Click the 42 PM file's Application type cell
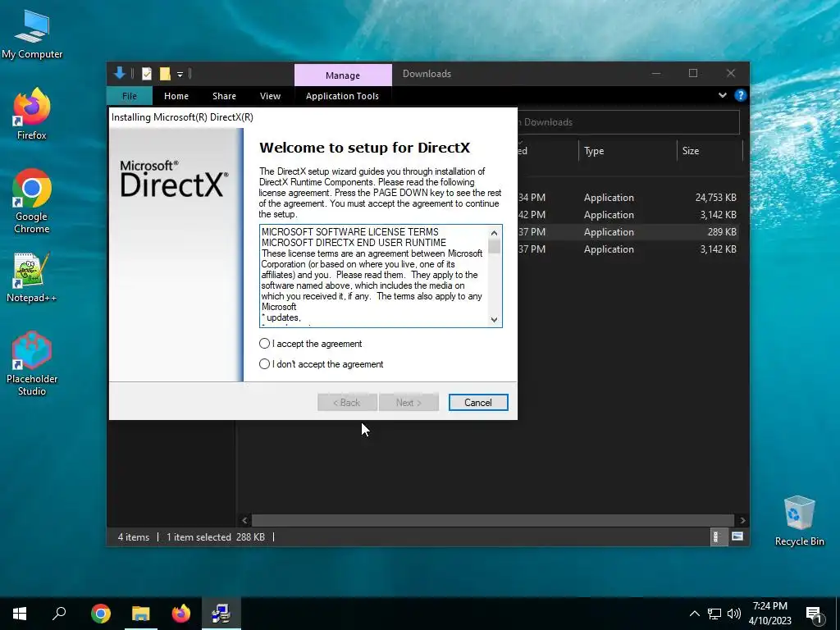 point(609,215)
